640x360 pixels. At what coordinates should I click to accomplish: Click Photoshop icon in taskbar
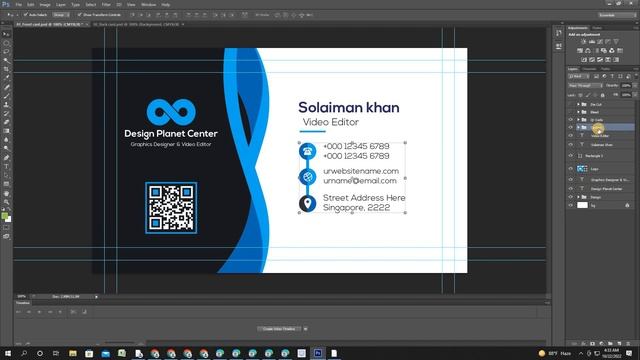click(318, 353)
